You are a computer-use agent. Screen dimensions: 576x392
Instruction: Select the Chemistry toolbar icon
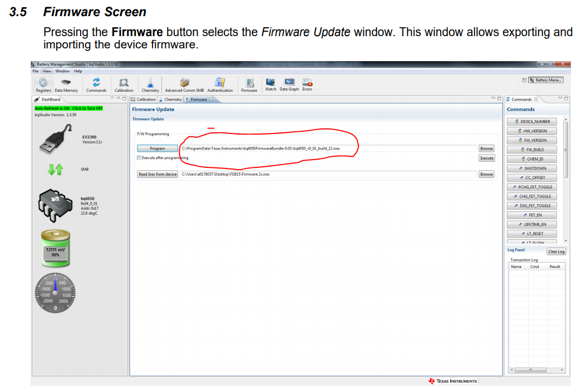point(150,85)
